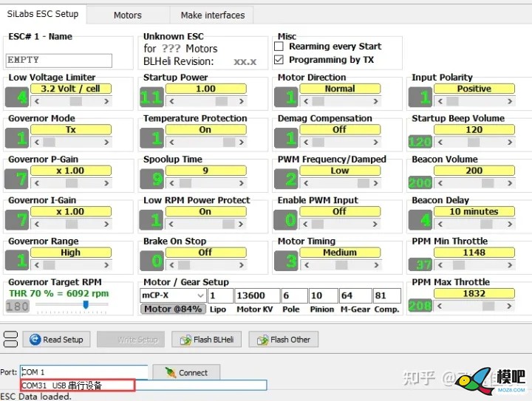The height and width of the screenshot is (401, 532).
Task: Click Input Polarity right arrow
Action: pos(510,101)
